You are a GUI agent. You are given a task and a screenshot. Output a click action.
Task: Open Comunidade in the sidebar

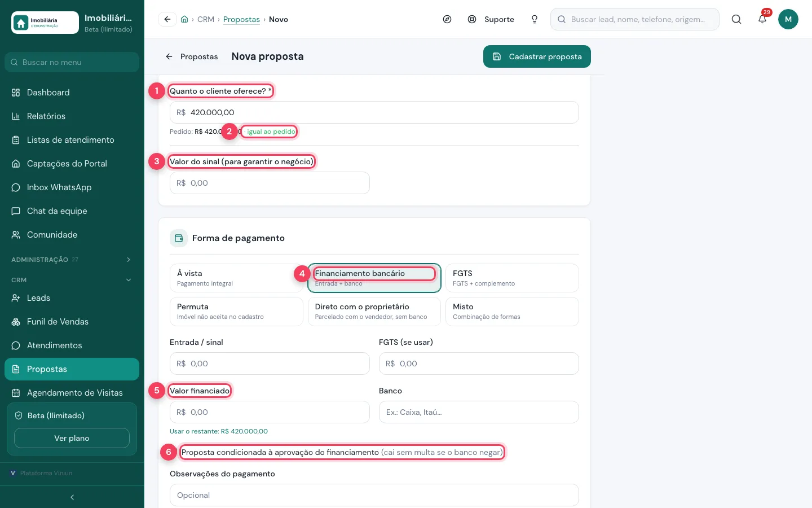pyautogui.click(x=72, y=235)
